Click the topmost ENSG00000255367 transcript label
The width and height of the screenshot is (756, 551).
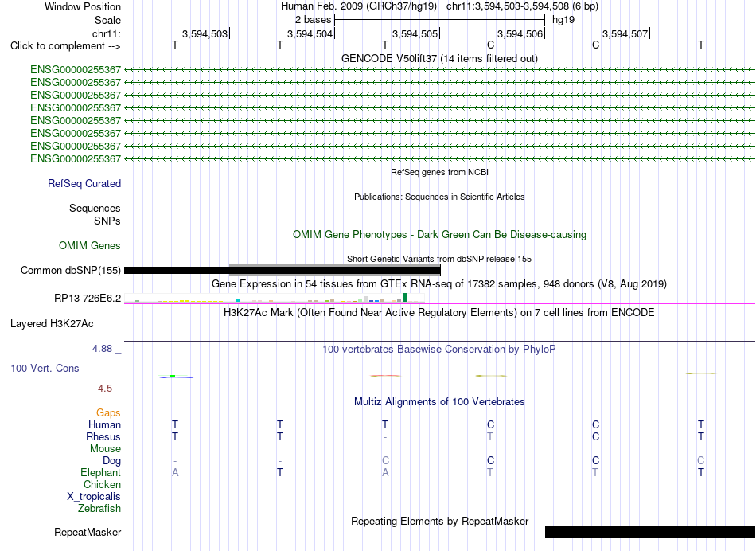tap(76, 70)
